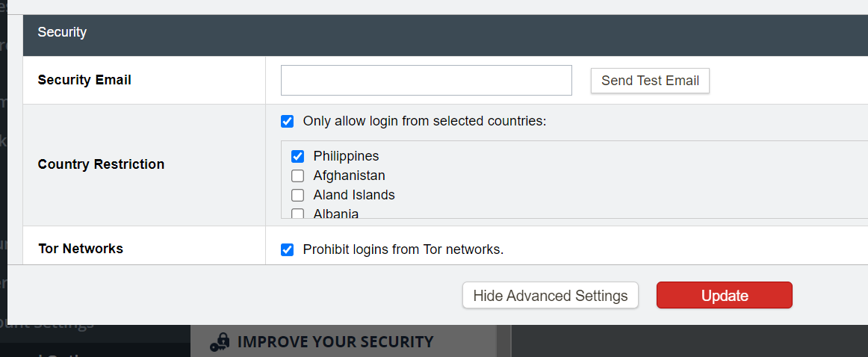
Task: Click the Tor Networks row label
Action: click(x=81, y=249)
